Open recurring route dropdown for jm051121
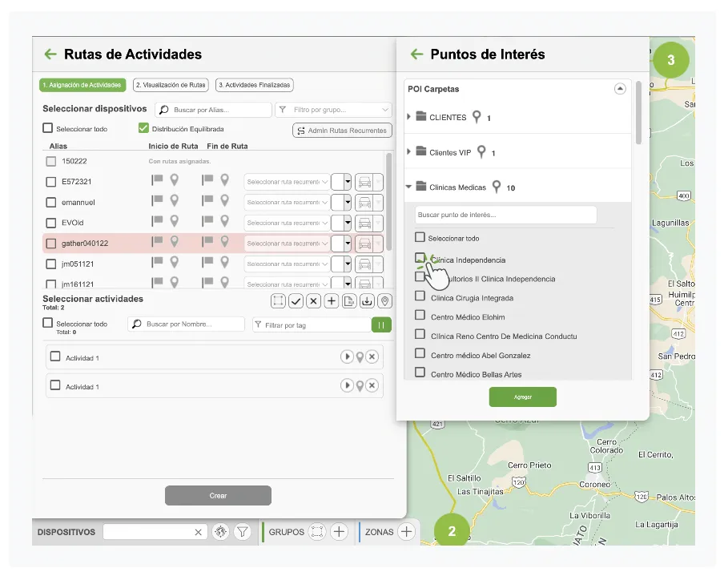This screenshot has height=576, width=728. (x=287, y=264)
